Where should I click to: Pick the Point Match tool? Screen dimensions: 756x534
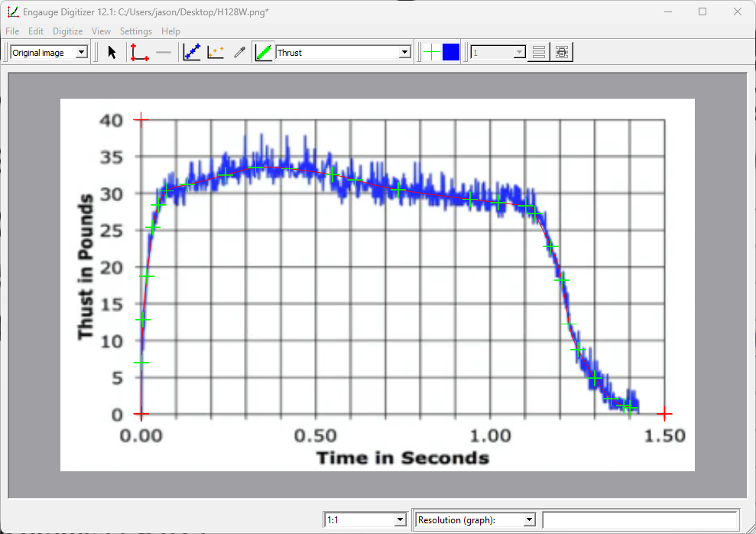[x=215, y=52]
